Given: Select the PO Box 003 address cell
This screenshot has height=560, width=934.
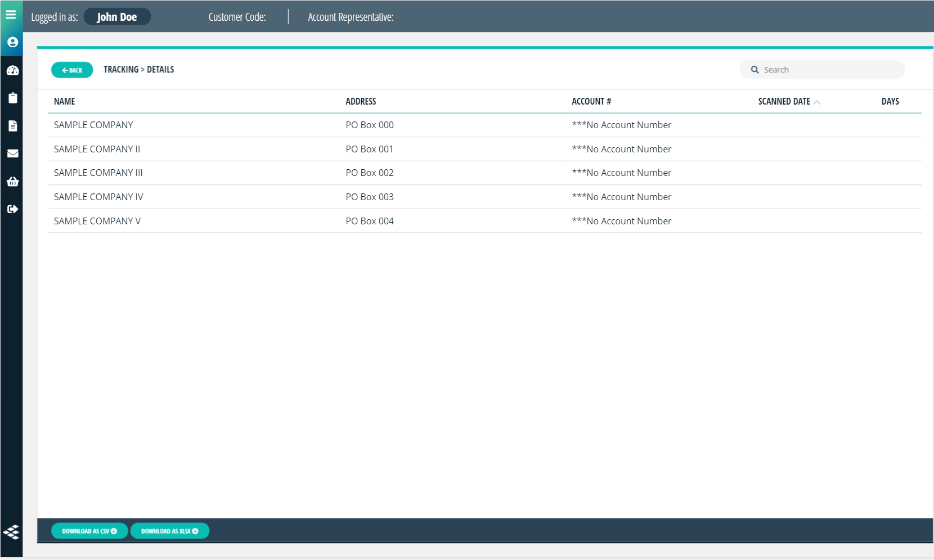Looking at the screenshot, I should pos(370,197).
